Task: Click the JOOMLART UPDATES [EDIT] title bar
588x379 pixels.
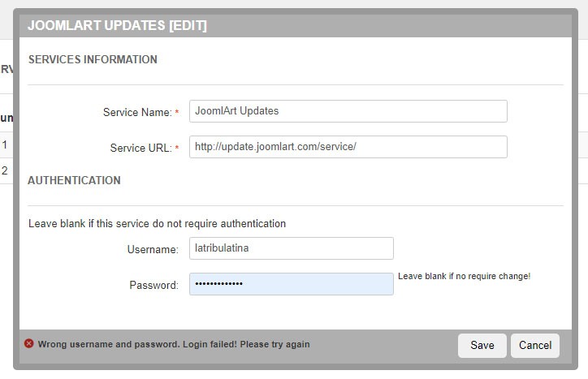Action: pos(118,25)
